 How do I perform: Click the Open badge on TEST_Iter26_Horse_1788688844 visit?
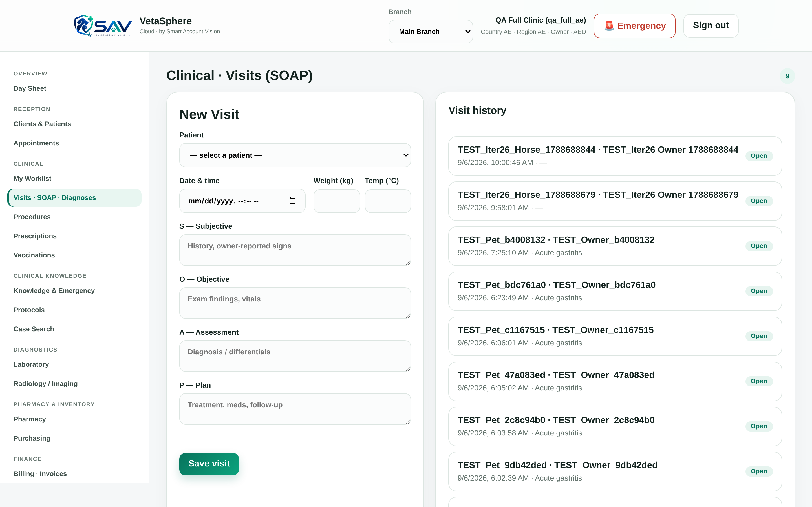click(x=759, y=155)
